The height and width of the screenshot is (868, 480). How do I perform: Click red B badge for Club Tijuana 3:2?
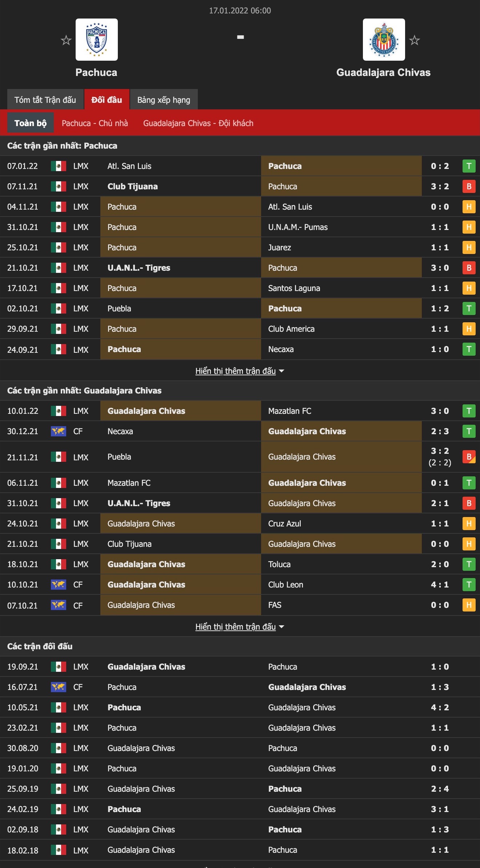click(469, 186)
